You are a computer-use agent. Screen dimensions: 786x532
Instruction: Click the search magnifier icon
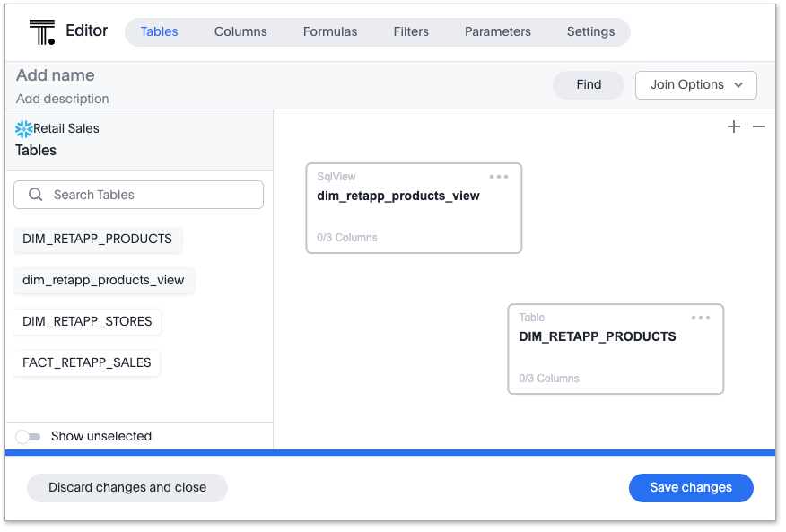(x=36, y=195)
